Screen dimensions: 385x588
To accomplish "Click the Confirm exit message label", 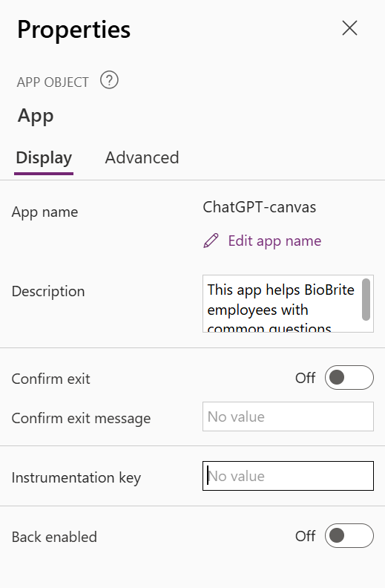I will click(81, 419).
